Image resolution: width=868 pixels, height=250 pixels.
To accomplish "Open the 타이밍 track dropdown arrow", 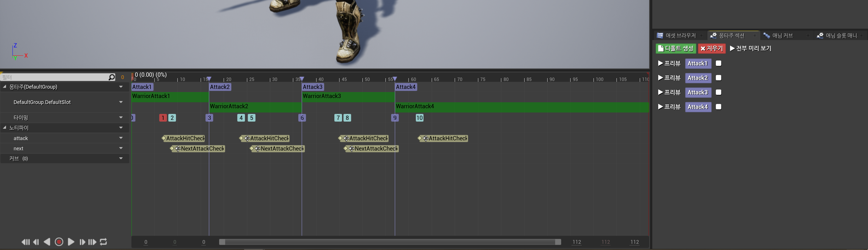I will [x=121, y=118].
